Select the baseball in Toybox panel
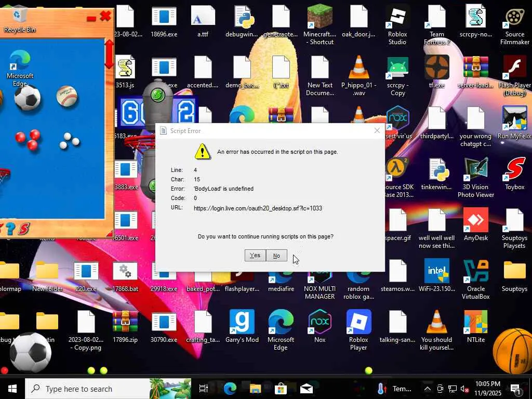Screen dimensions: 532x399 [67, 96]
